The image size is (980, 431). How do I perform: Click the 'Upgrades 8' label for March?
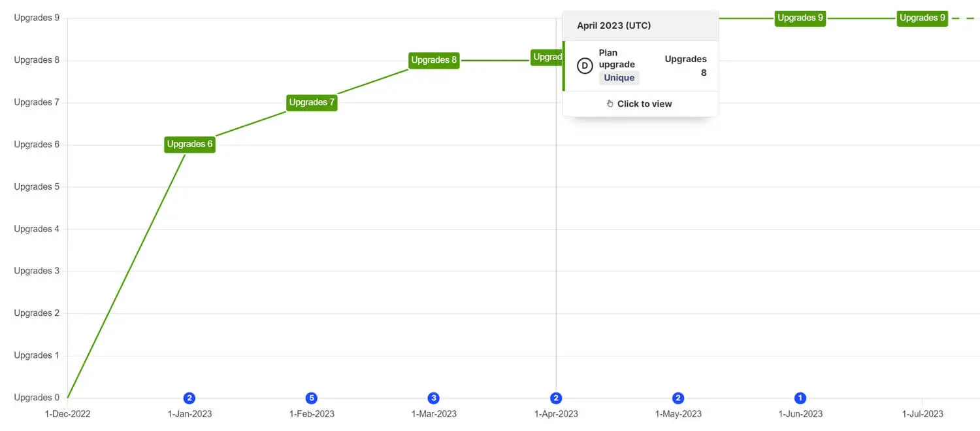[434, 60]
